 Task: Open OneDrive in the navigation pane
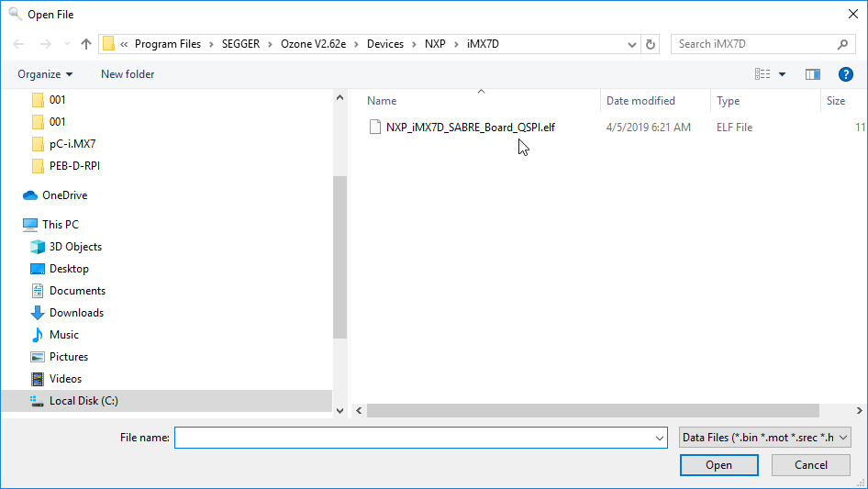click(x=64, y=195)
